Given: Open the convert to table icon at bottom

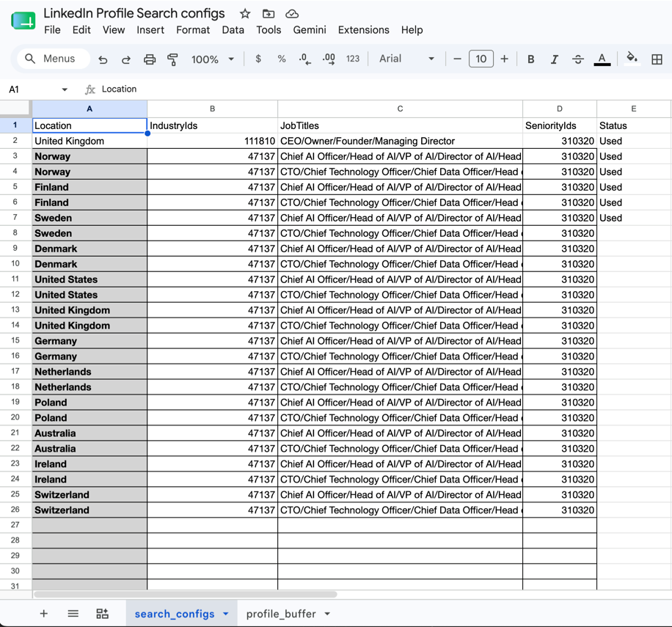Looking at the screenshot, I should point(103,614).
